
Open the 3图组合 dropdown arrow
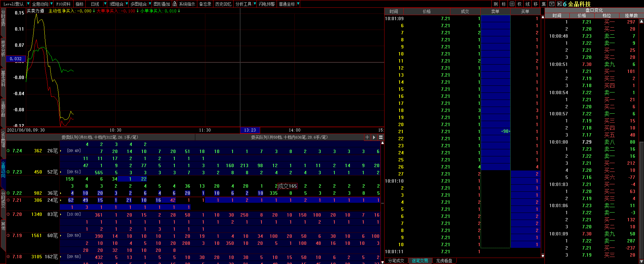point(126,4)
